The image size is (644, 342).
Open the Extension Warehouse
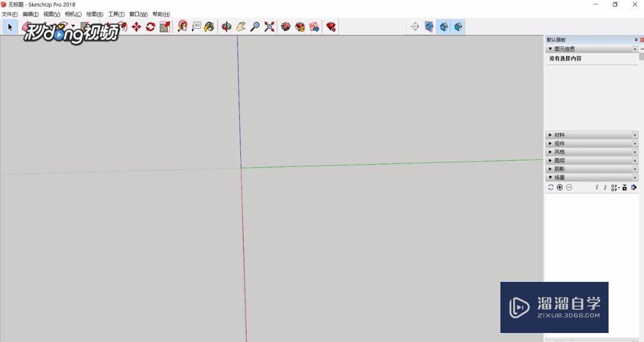300,27
